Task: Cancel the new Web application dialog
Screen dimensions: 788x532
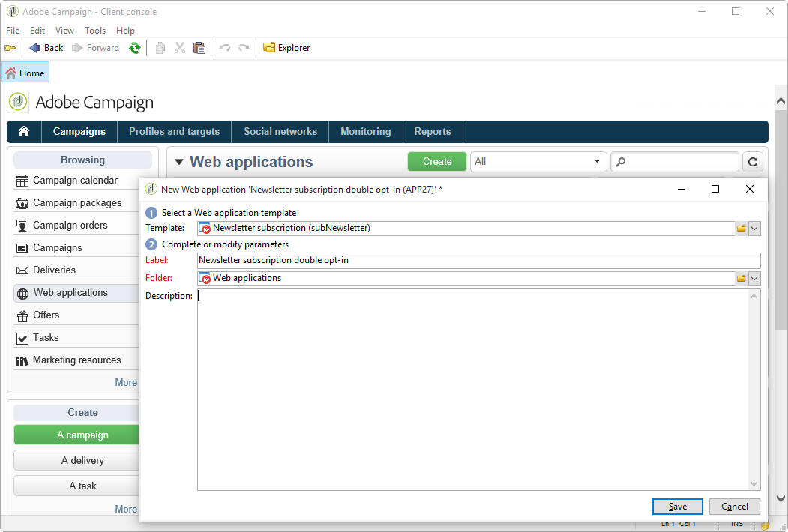Action: point(734,507)
